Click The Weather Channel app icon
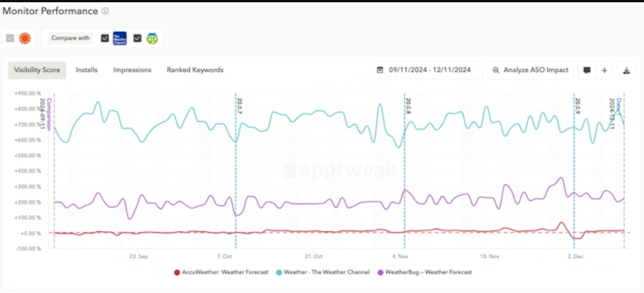Screen dimensions: 644x293 pos(120,38)
